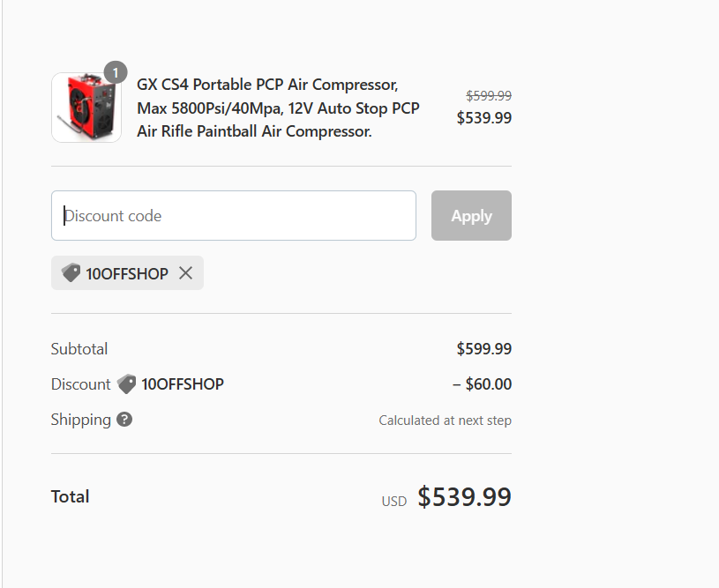Screen dimensions: 719x588
Task: Focus the Discount code input field
Action: coord(234,215)
